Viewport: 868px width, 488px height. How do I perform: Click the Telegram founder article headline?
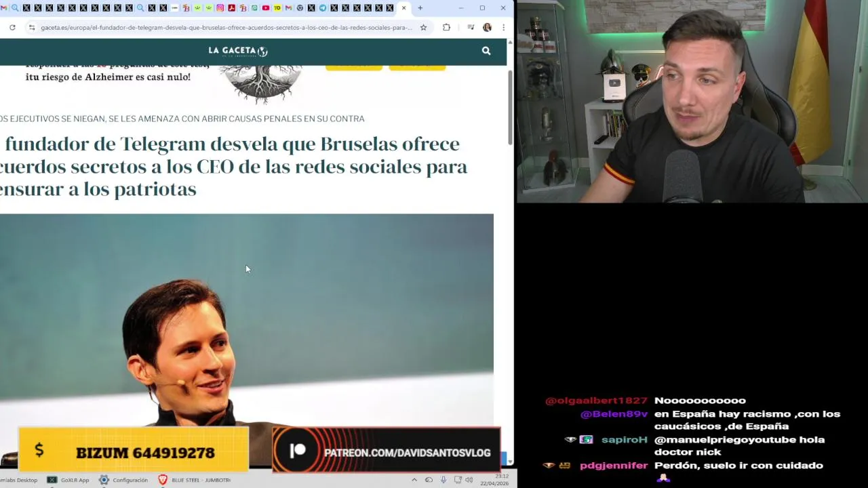pyautogui.click(x=234, y=166)
